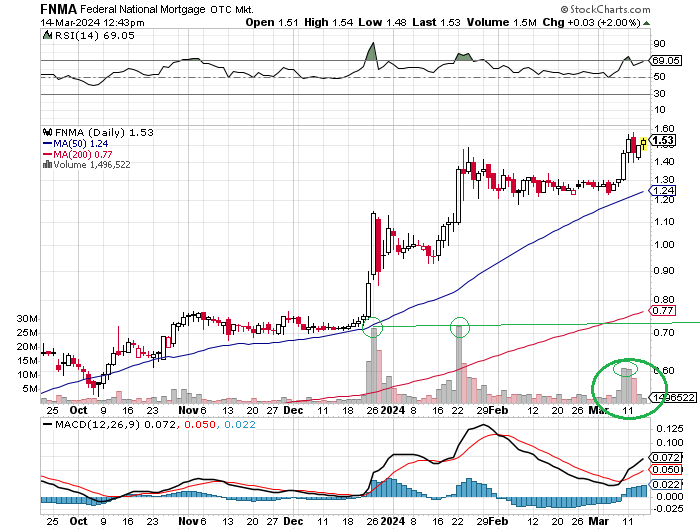Click the red 0.050 value in MACD legend
Viewport: 700px width, 530px height.
click(200, 425)
